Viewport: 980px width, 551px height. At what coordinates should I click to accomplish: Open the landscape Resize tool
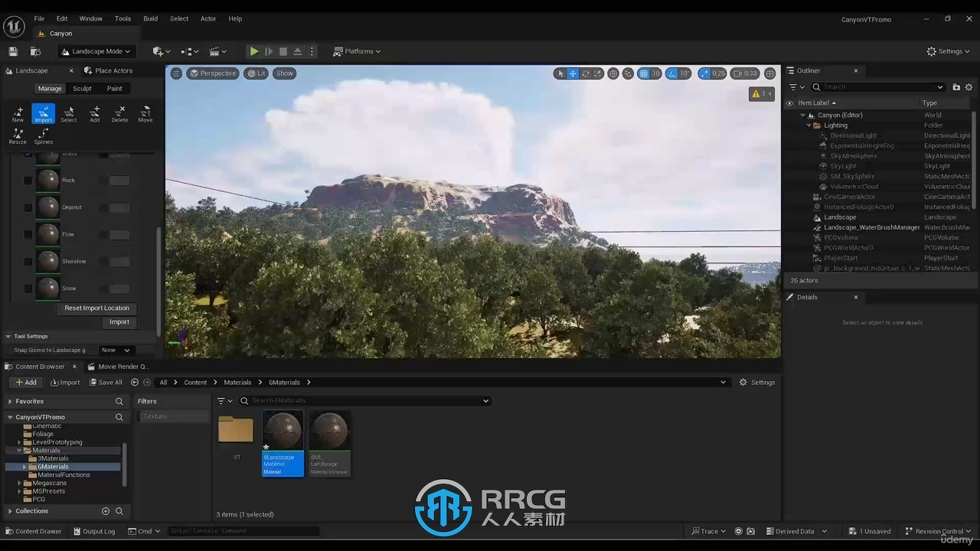[18, 136]
